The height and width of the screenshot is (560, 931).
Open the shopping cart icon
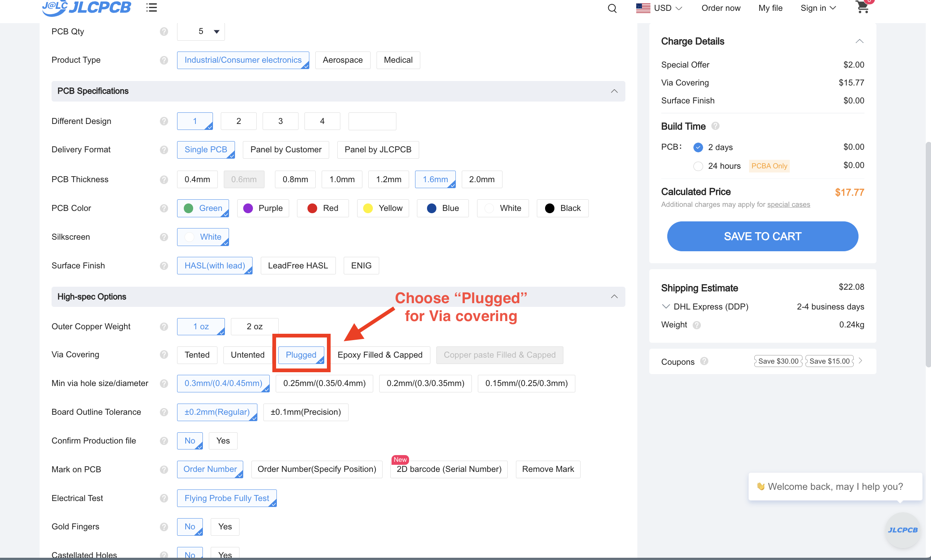(862, 7)
